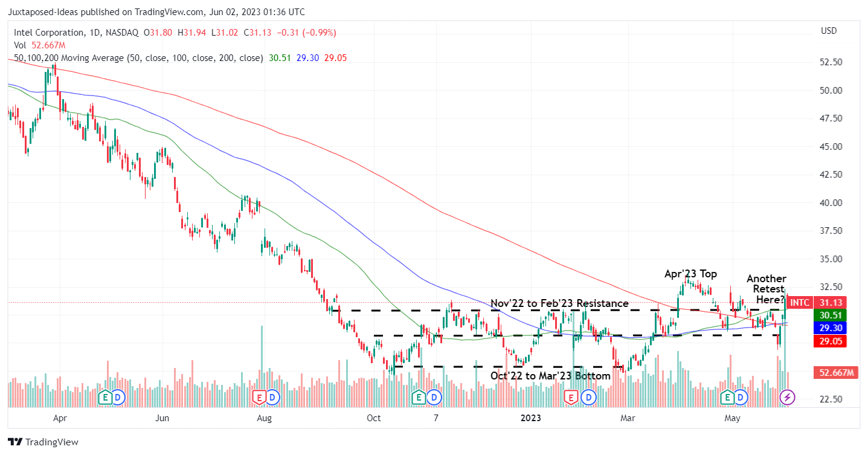The width and height of the screenshot is (868, 455).
Task: Click the Nov'22 to Feb'23 Resistance annotation
Action: [x=559, y=303]
